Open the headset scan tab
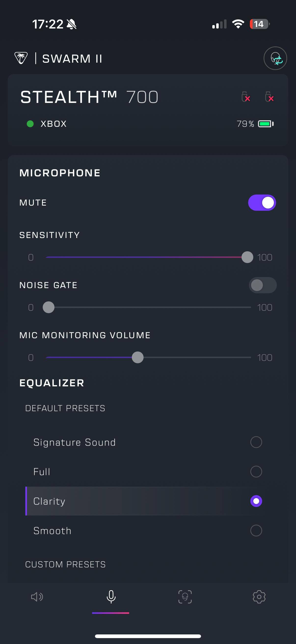 click(185, 597)
